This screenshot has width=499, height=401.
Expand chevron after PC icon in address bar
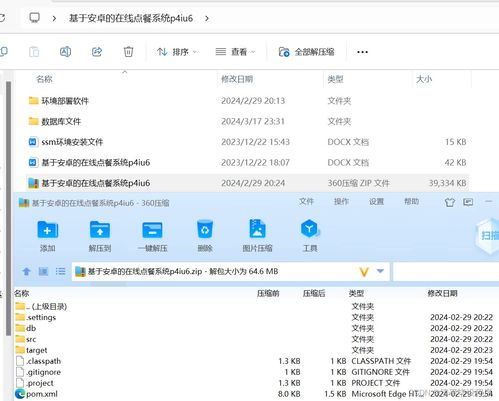coord(54,18)
